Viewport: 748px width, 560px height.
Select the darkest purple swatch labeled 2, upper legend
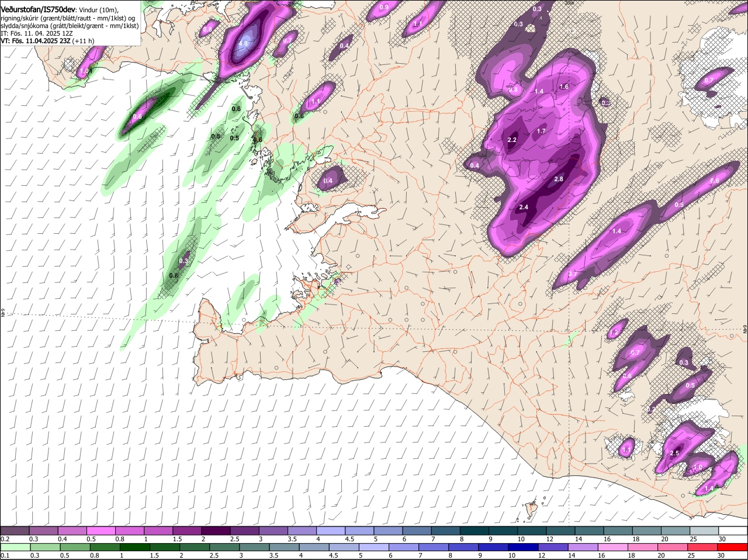pos(216,531)
